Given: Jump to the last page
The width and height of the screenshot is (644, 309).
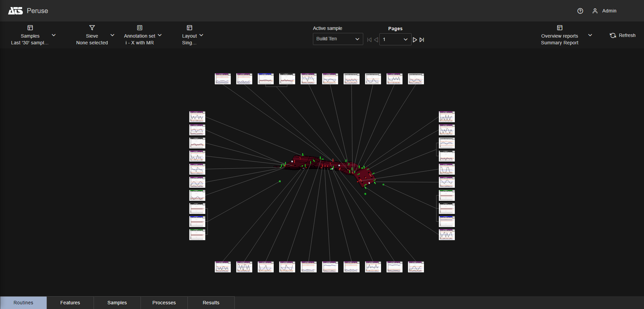Looking at the screenshot, I should [422, 40].
